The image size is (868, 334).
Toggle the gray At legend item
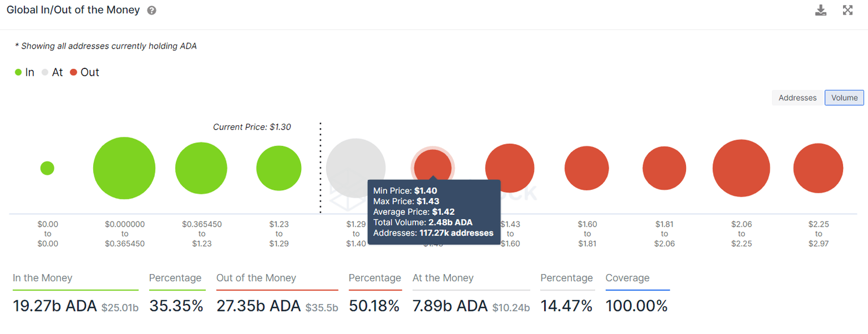52,72
